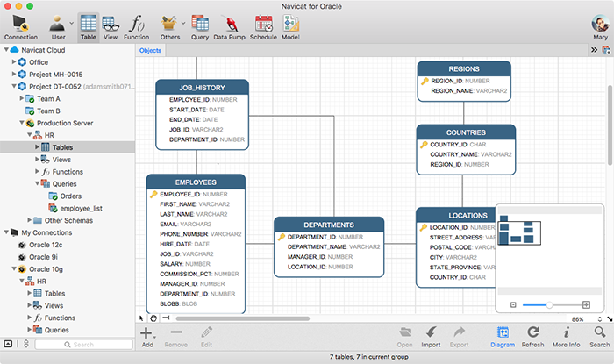Select the DEPARTMENTS table header

pos(329,225)
